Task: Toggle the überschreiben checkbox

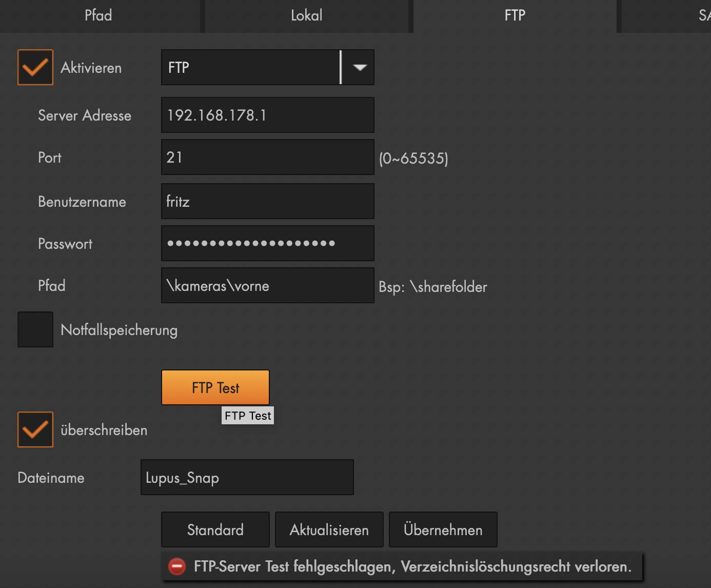Action: [x=35, y=429]
